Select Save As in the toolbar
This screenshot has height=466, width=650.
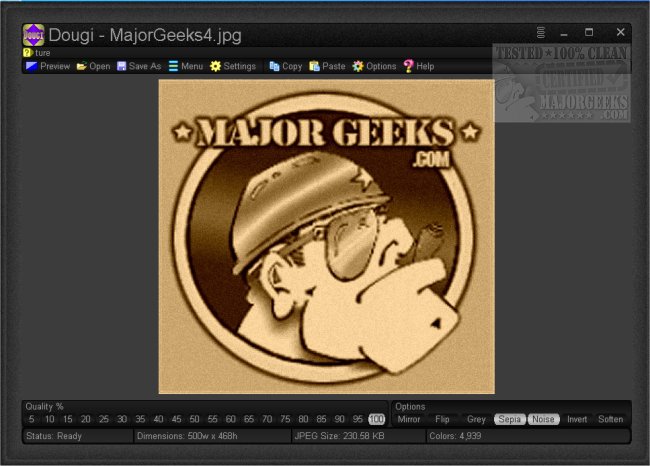[145, 66]
